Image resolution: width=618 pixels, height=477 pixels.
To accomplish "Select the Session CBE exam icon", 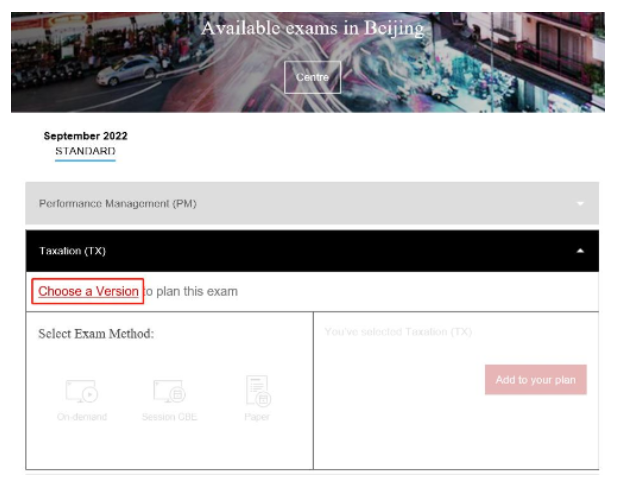I will 168,390.
